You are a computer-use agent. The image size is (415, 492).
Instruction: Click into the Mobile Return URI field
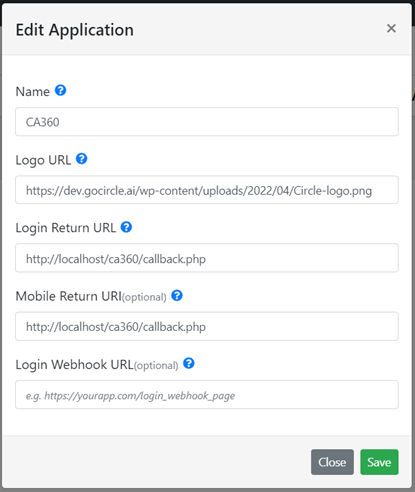pos(207,326)
